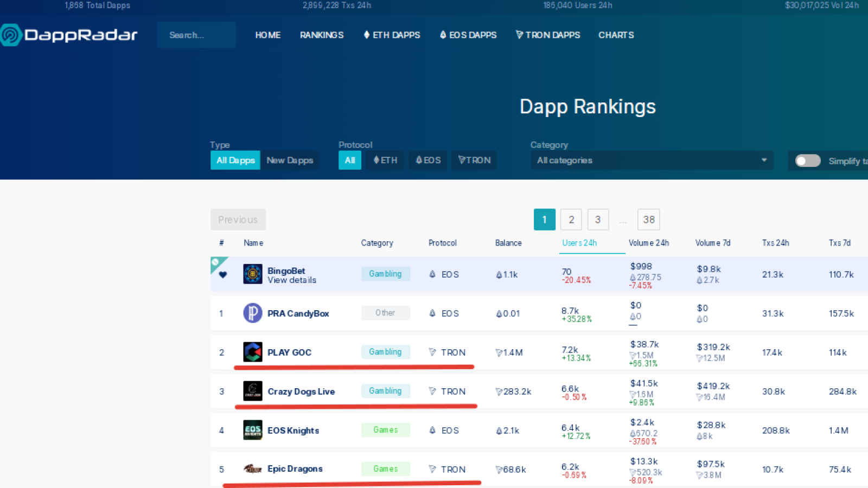Click Gambling tag on Crazy Dogs Live row

pos(386,391)
